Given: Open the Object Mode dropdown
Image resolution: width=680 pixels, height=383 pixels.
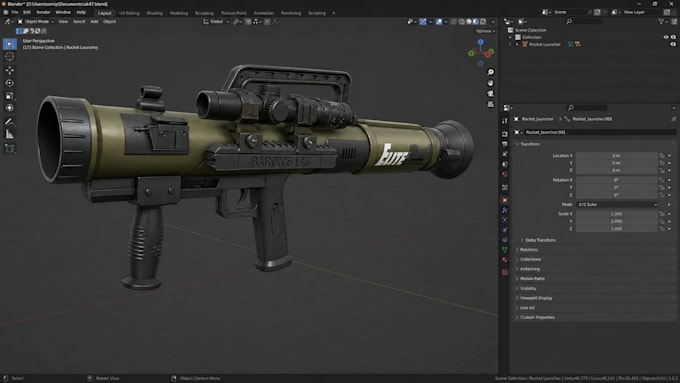Looking at the screenshot, I should 36,22.
